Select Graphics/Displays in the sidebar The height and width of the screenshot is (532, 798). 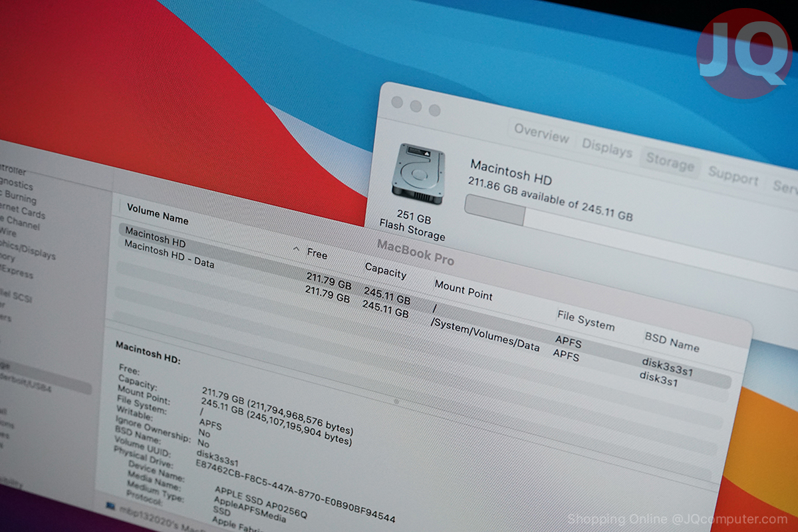tap(28, 251)
